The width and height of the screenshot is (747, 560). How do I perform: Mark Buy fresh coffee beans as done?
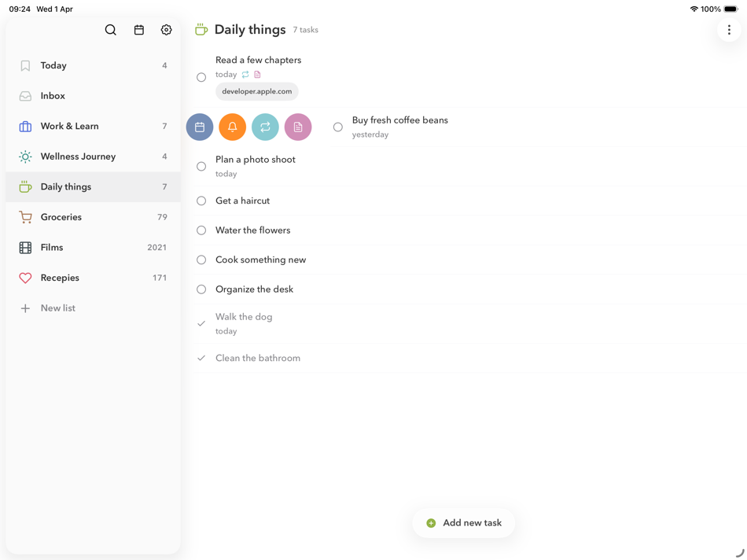click(x=338, y=127)
